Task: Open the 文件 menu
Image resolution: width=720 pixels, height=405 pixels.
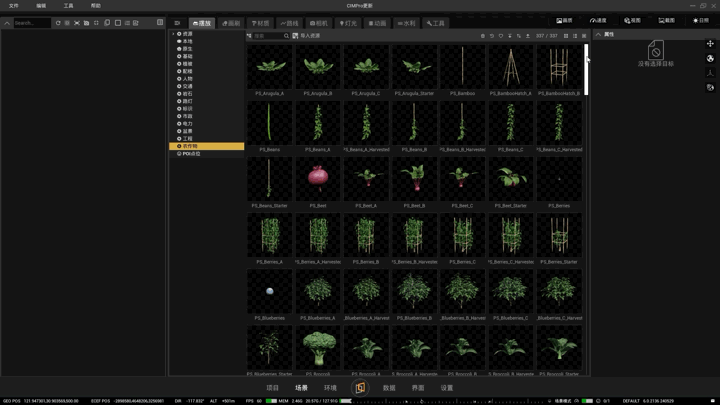Action: pos(14,6)
